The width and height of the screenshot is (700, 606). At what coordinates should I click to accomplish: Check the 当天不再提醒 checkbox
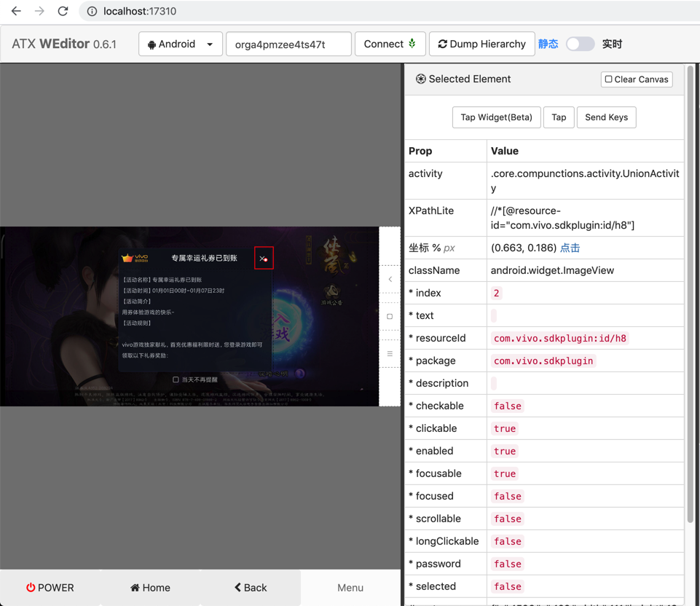tap(176, 379)
